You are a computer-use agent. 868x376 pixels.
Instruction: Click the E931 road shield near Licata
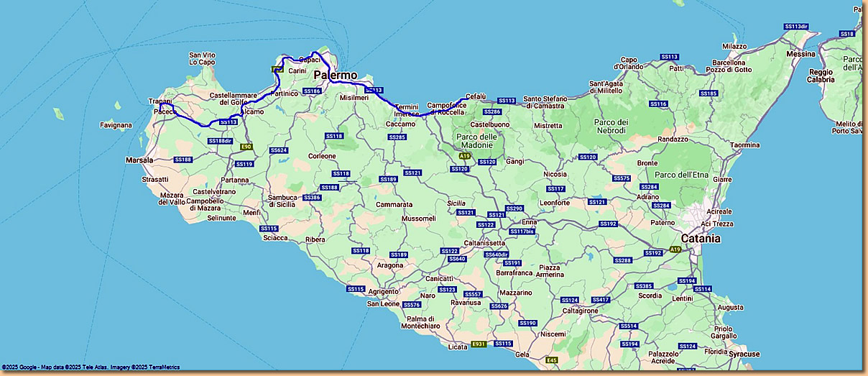(x=479, y=344)
